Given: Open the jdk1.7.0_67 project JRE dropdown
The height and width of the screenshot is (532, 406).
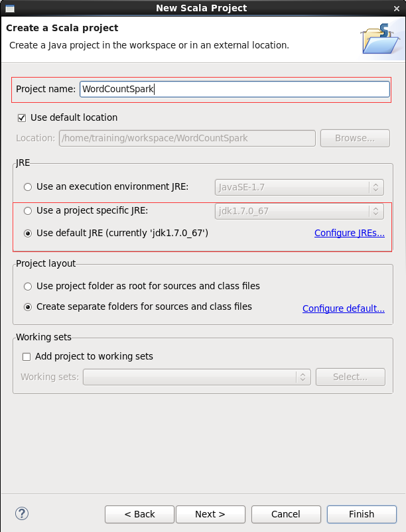Looking at the screenshot, I should pyautogui.click(x=299, y=211).
